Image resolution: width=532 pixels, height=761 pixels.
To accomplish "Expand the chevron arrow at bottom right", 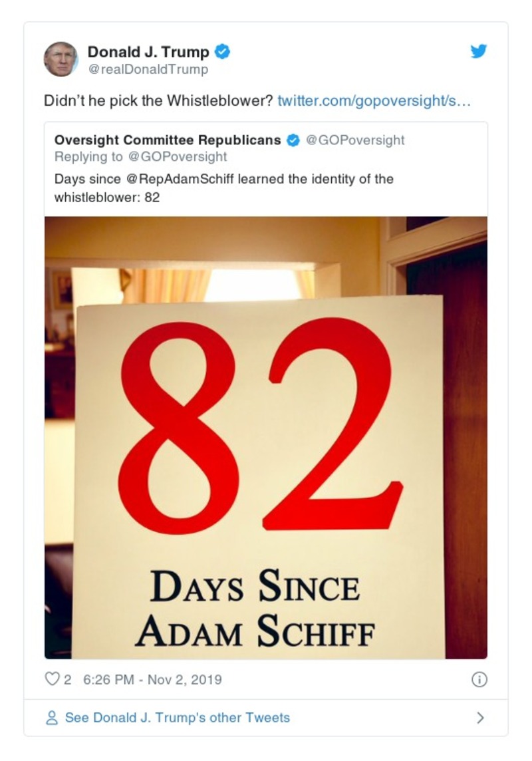I will (481, 718).
